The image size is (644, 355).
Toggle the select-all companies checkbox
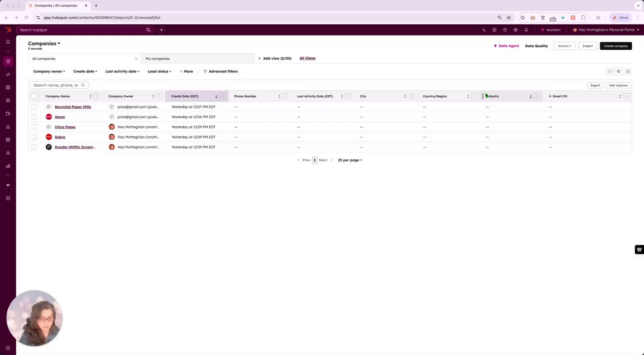(34, 96)
